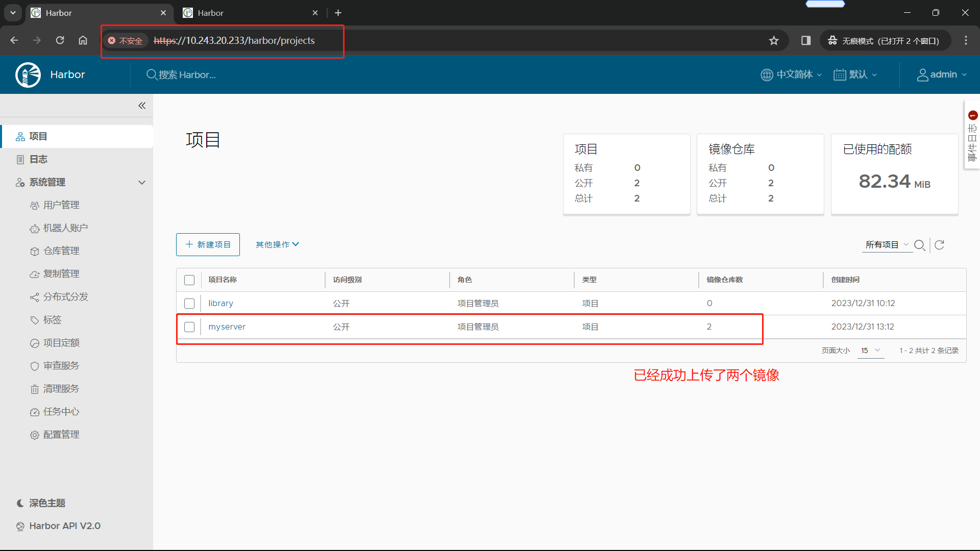Close the second Harbor tab
The image size is (980, 551).
pos(315,13)
